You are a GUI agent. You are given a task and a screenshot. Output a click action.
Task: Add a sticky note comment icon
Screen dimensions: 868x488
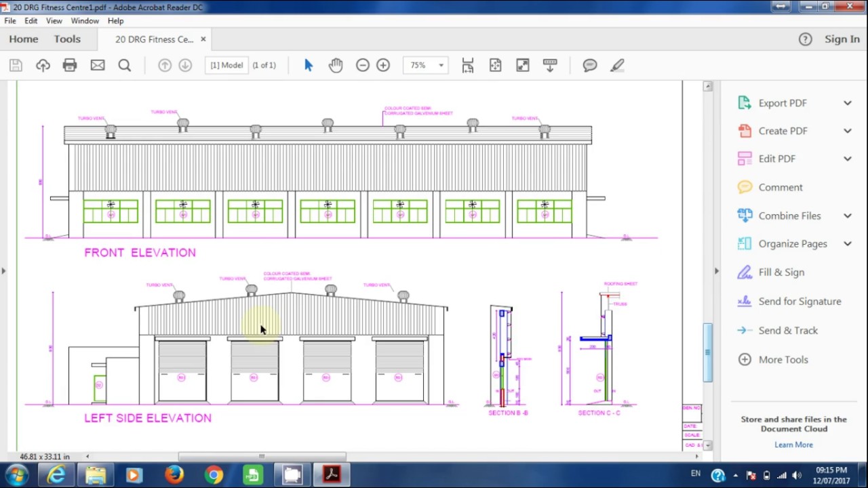click(590, 65)
